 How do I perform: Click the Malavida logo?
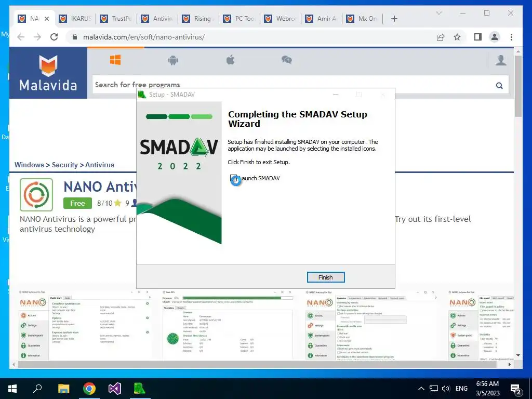48,73
